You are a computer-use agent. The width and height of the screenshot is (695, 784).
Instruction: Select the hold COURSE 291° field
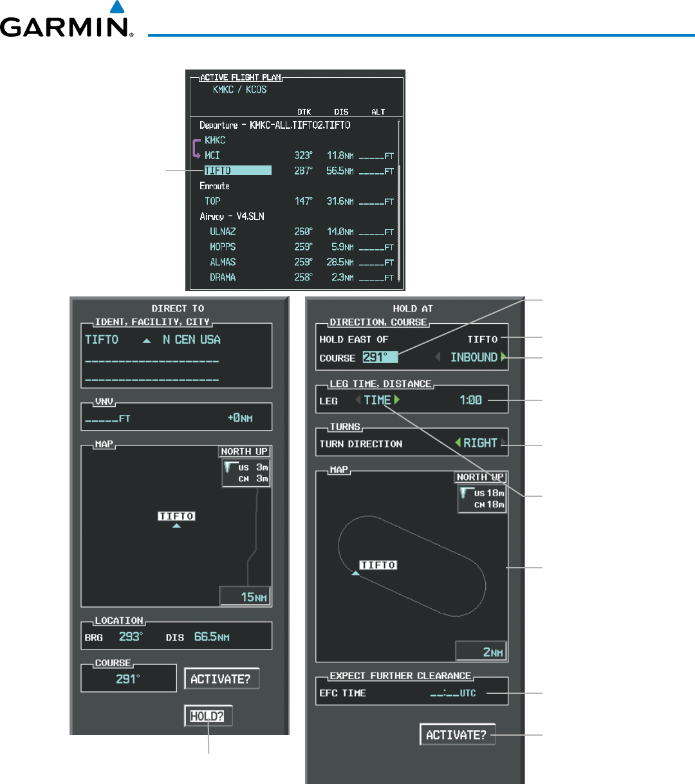click(380, 357)
